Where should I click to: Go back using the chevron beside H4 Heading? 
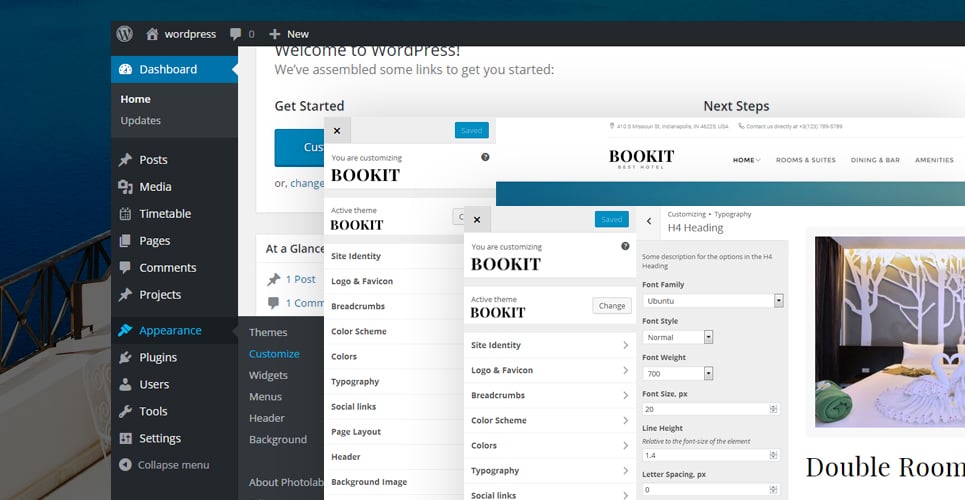[x=649, y=221]
